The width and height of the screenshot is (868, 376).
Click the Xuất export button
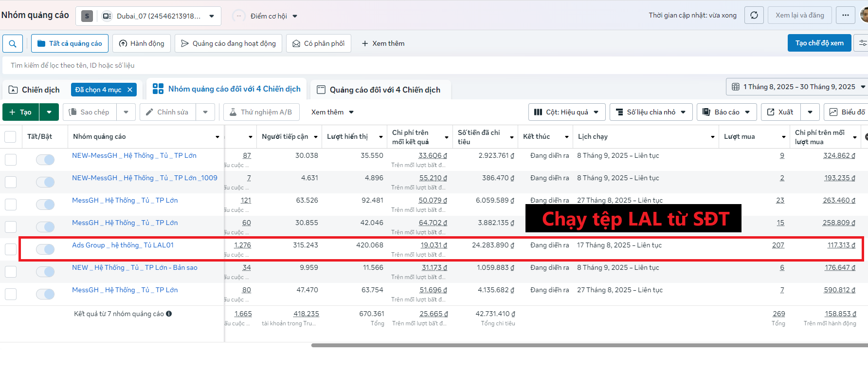[781, 112]
